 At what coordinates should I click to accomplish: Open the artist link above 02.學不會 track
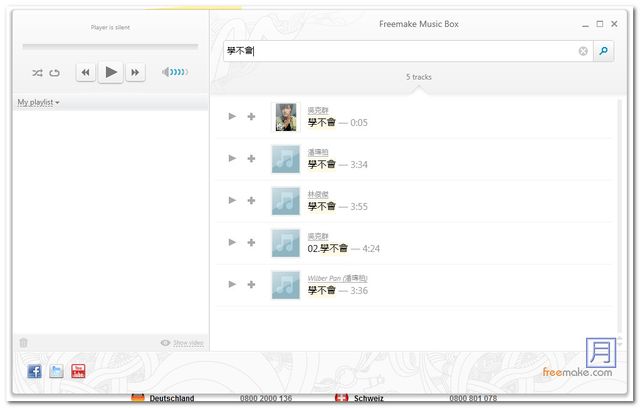318,236
